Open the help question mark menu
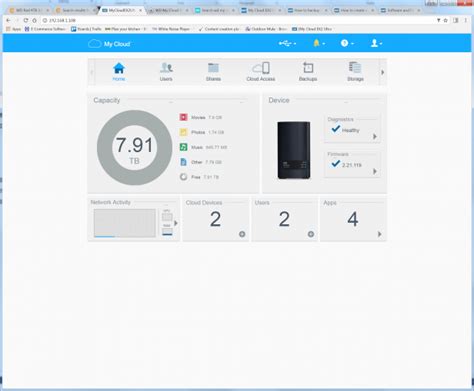Screen dimensions: 474x391 [347, 43]
